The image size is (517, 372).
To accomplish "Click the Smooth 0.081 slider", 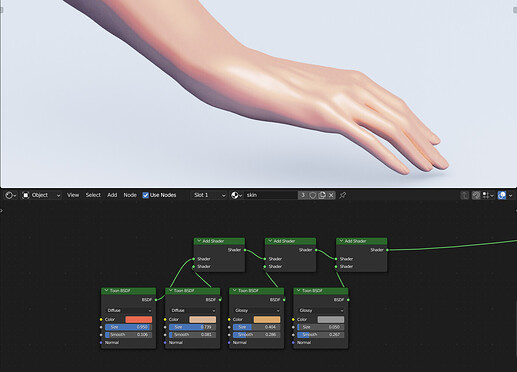I will pyautogui.click(x=193, y=335).
